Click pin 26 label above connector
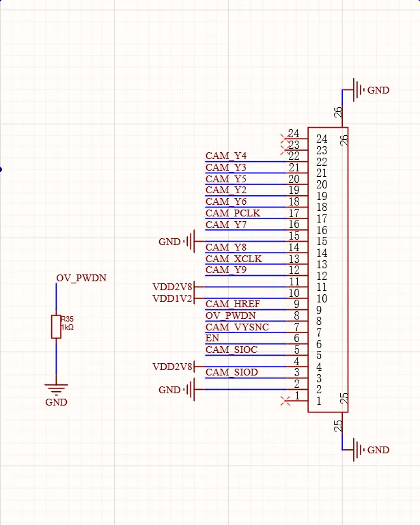The width and height of the screenshot is (420, 525). [338, 112]
